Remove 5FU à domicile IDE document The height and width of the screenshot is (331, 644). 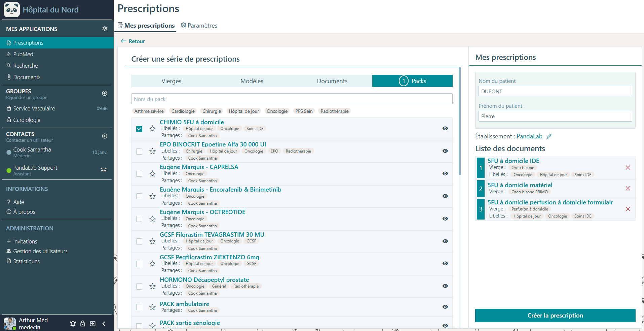point(628,168)
